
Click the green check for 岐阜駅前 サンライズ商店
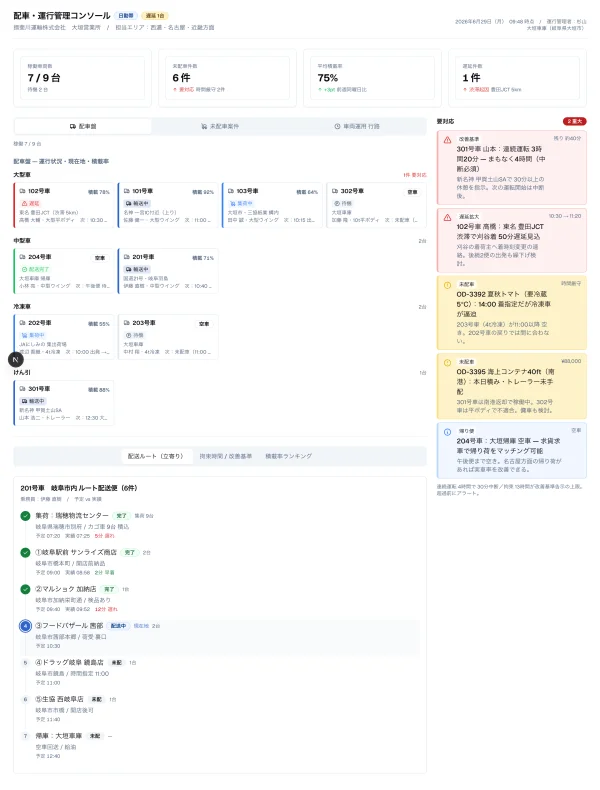point(25,553)
